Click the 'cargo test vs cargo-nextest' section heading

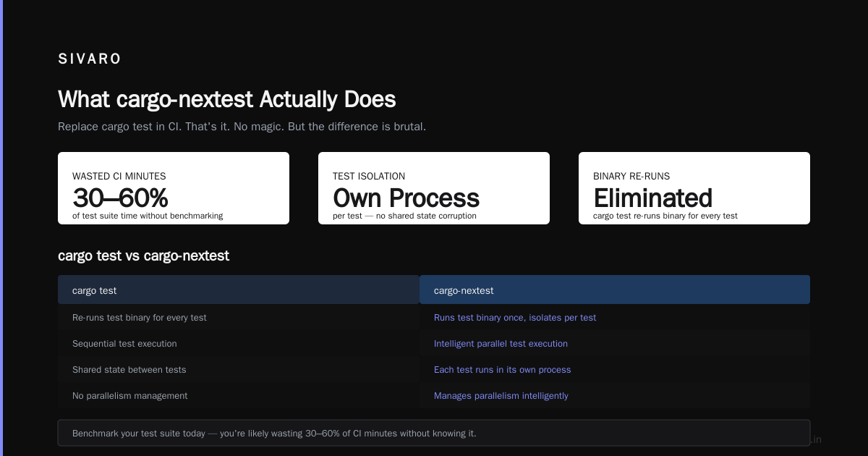coord(143,256)
